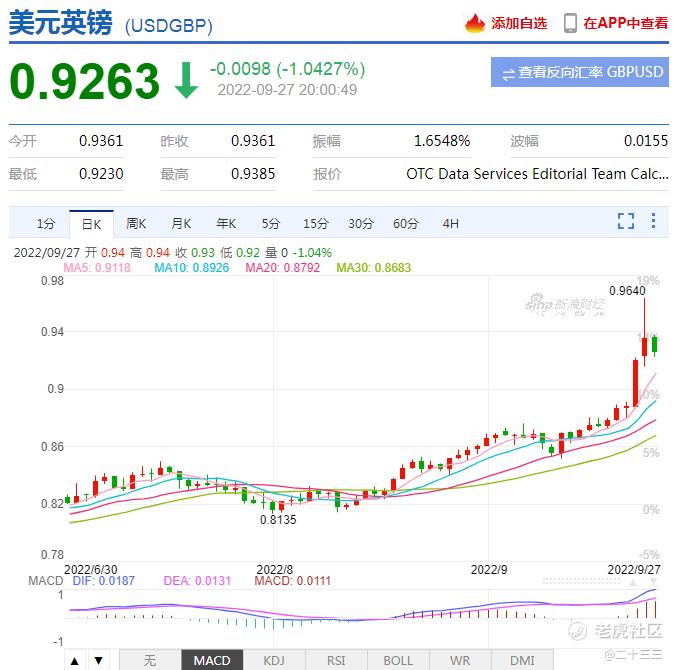Switch to 15分 chart tab
The height and width of the screenshot is (670, 675).
coord(316,224)
